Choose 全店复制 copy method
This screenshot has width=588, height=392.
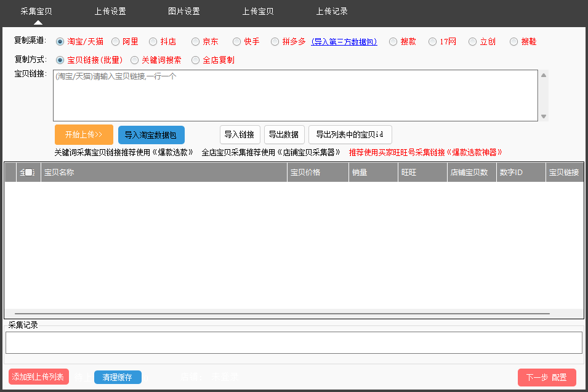[x=195, y=60]
